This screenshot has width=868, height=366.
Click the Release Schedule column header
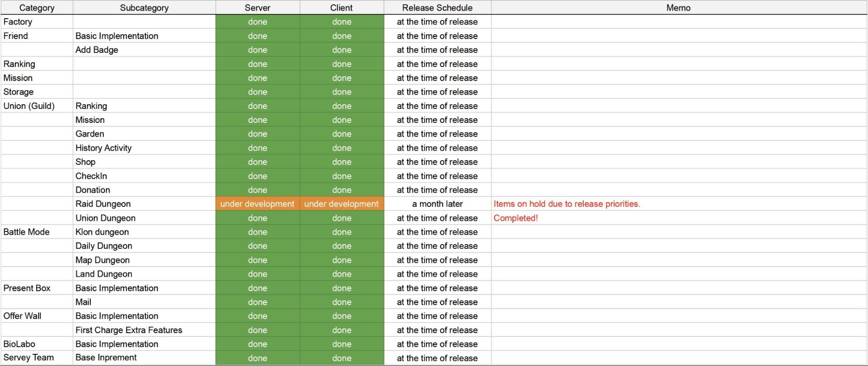[x=437, y=8]
